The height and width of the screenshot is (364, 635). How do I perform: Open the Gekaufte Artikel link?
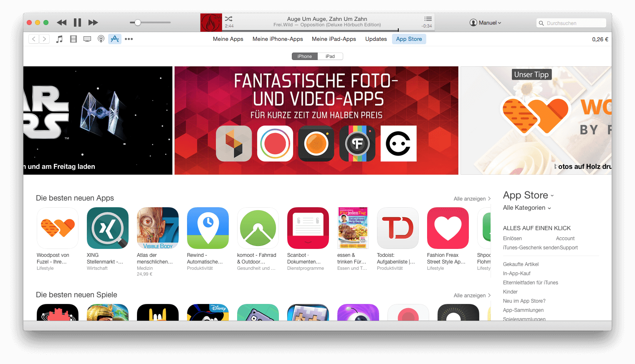(521, 264)
